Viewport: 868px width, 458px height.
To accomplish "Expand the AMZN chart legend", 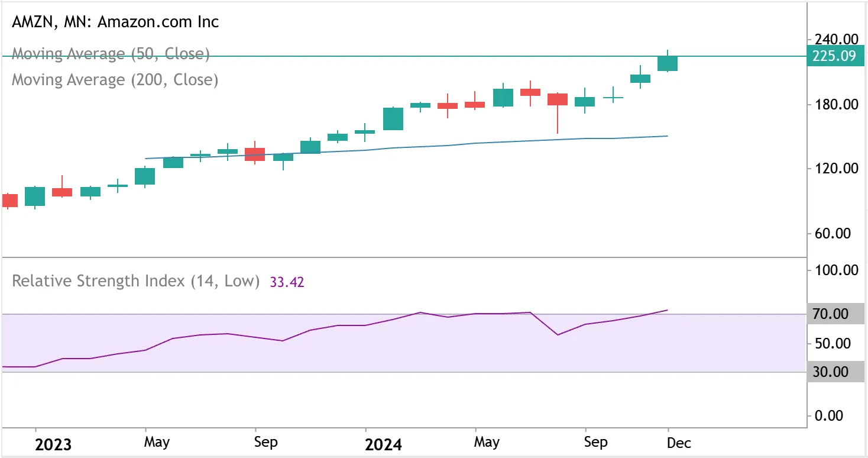I will click(x=115, y=22).
